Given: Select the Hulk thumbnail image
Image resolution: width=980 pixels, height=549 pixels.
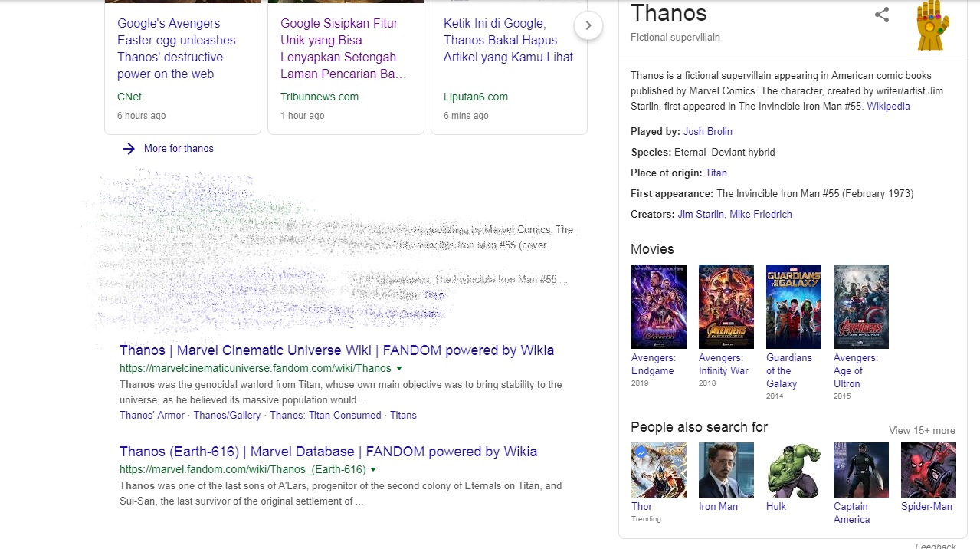Looking at the screenshot, I should 794,470.
